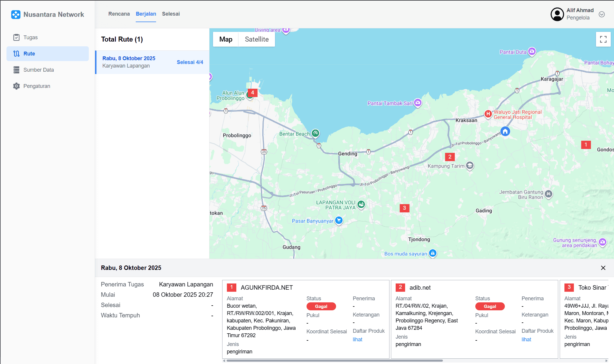The width and height of the screenshot is (614, 364).
Task: Switch to the Selesai tab
Action: click(x=171, y=14)
